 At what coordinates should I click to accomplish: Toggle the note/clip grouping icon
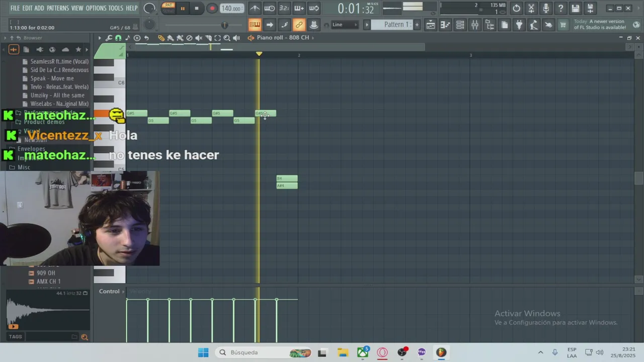(284, 25)
